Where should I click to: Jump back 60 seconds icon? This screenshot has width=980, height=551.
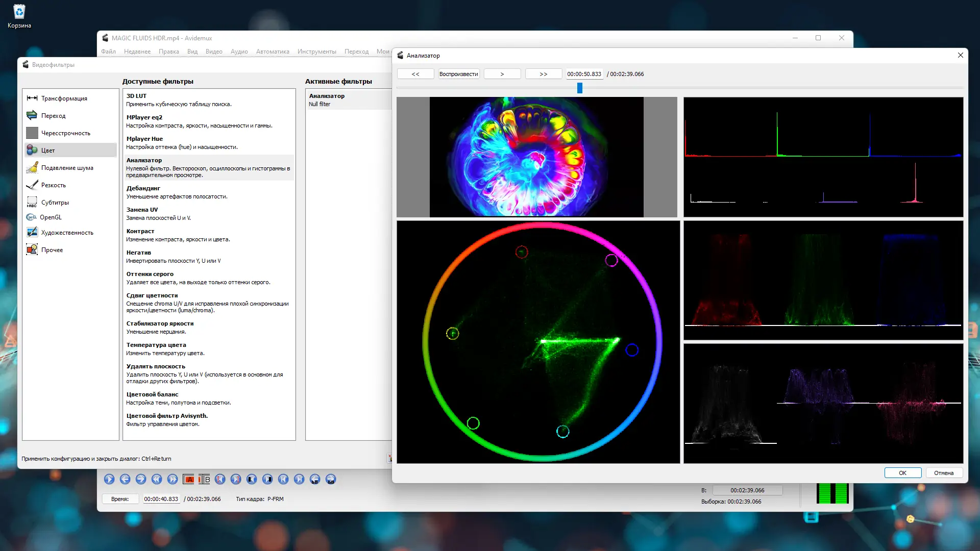pos(315,479)
